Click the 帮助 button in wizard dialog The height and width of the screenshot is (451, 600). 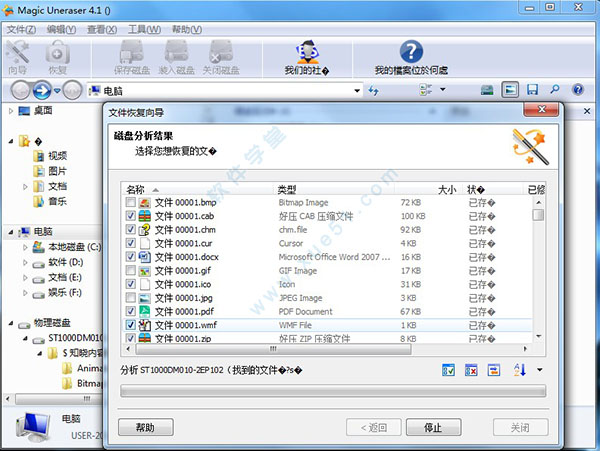(146, 427)
